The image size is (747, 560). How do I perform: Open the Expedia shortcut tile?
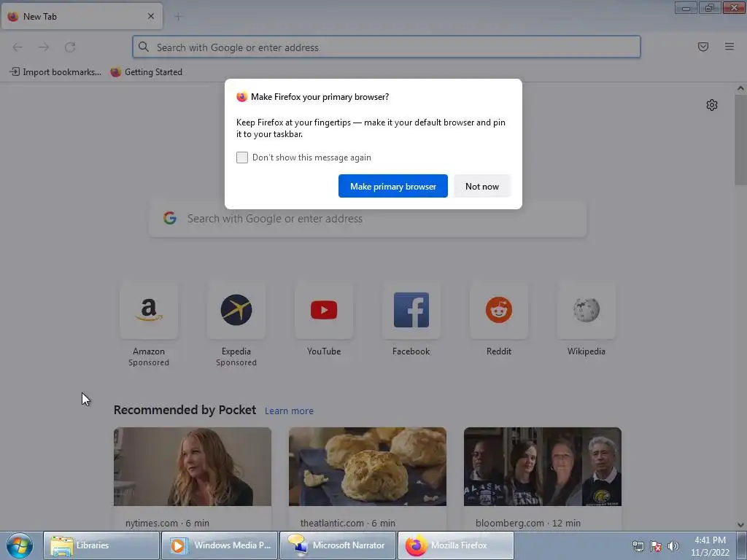click(236, 311)
